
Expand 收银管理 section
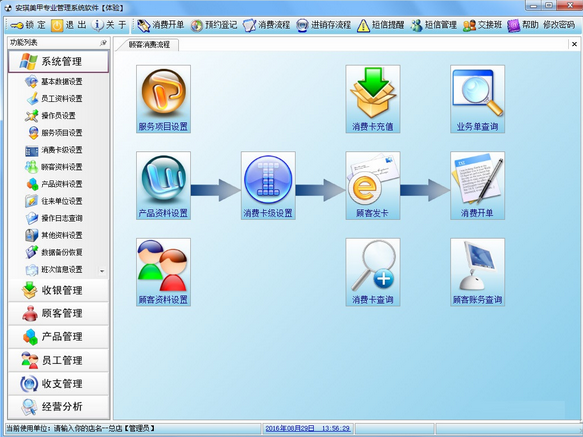[x=58, y=290]
